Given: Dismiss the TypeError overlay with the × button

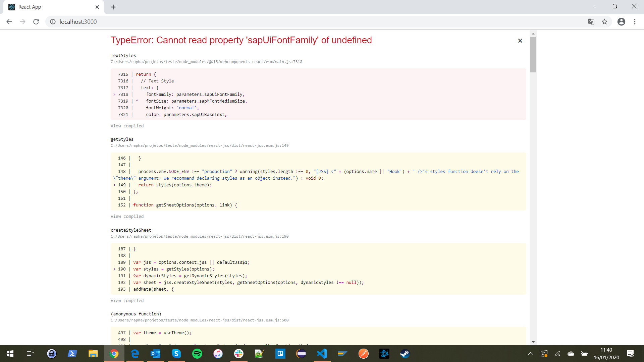Looking at the screenshot, I should 520,40.
